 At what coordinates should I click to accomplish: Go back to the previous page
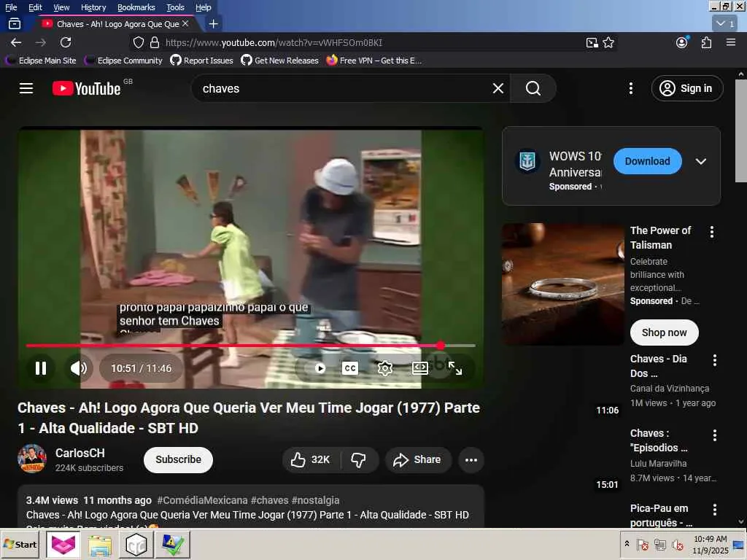pos(16,42)
